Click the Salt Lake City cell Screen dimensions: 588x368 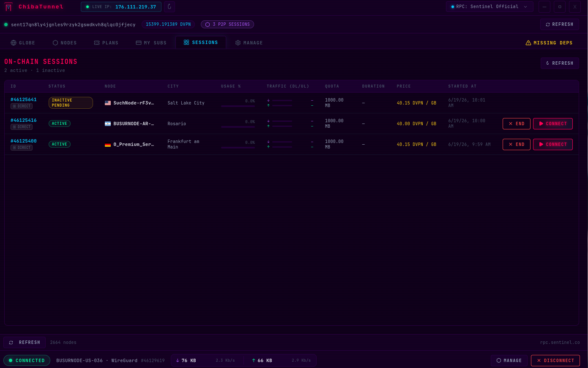click(x=186, y=103)
